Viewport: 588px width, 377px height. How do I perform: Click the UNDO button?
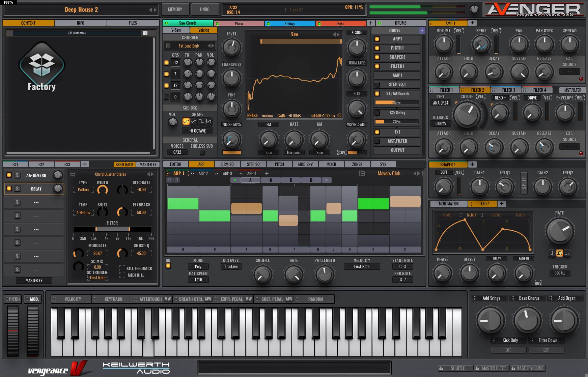click(204, 9)
